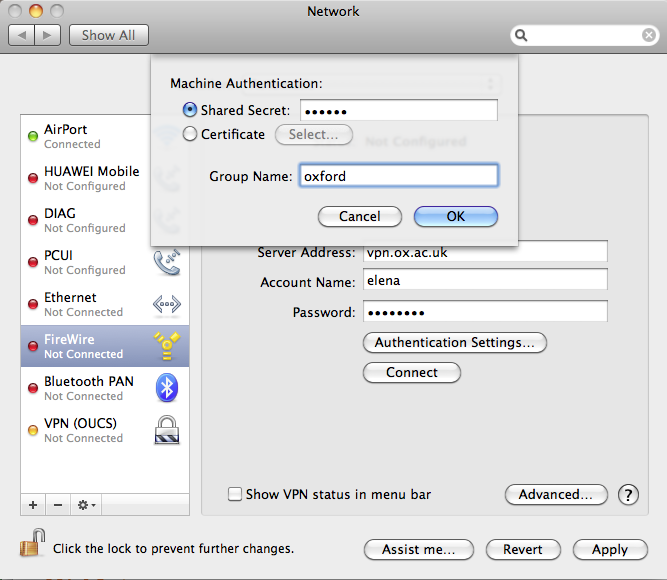Click the AirPort 'Connected' status text
The height and width of the screenshot is (580, 667).
pyautogui.click(x=72, y=144)
